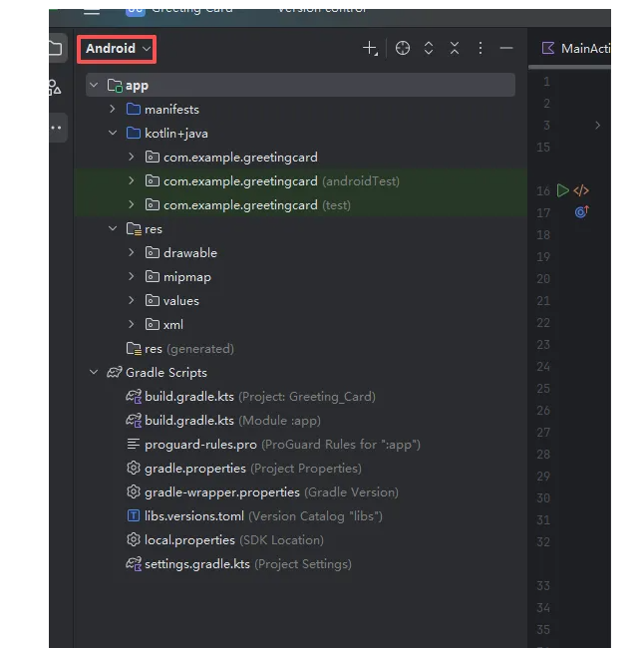Open the Project tool window folder icon
The width and height of the screenshot is (644, 648).
[x=56, y=49]
